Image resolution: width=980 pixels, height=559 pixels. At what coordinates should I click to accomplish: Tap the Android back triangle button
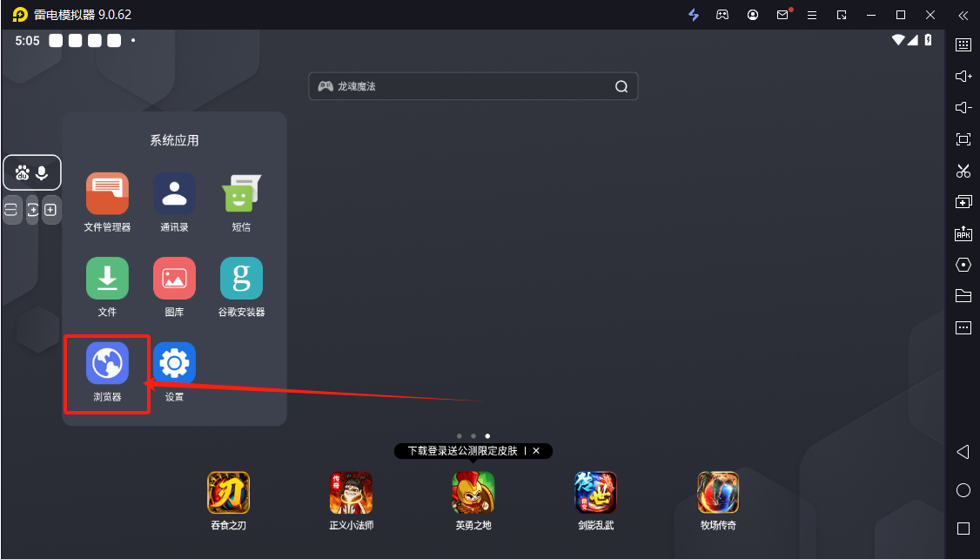(963, 452)
